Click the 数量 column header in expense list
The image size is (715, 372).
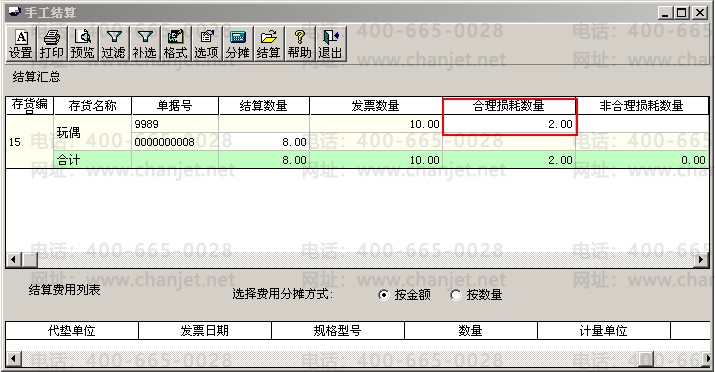[x=471, y=331]
